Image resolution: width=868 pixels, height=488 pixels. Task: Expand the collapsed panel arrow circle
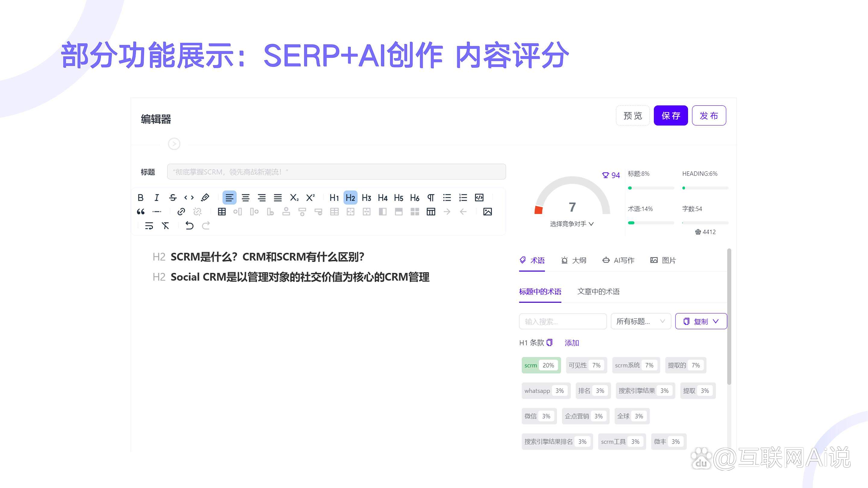coord(174,144)
